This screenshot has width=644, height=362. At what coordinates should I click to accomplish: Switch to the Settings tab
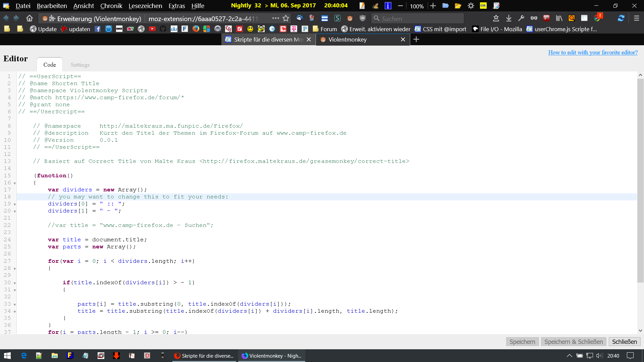(x=80, y=65)
